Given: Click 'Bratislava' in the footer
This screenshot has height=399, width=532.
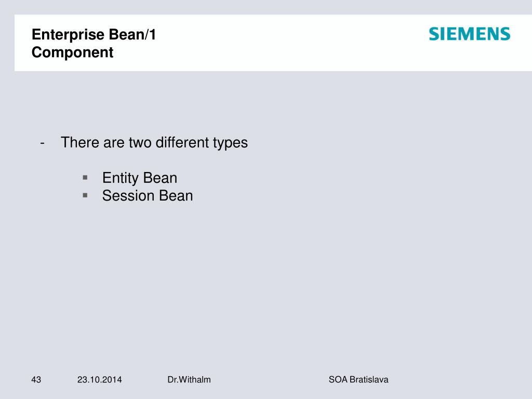Looking at the screenshot, I should point(369,380).
